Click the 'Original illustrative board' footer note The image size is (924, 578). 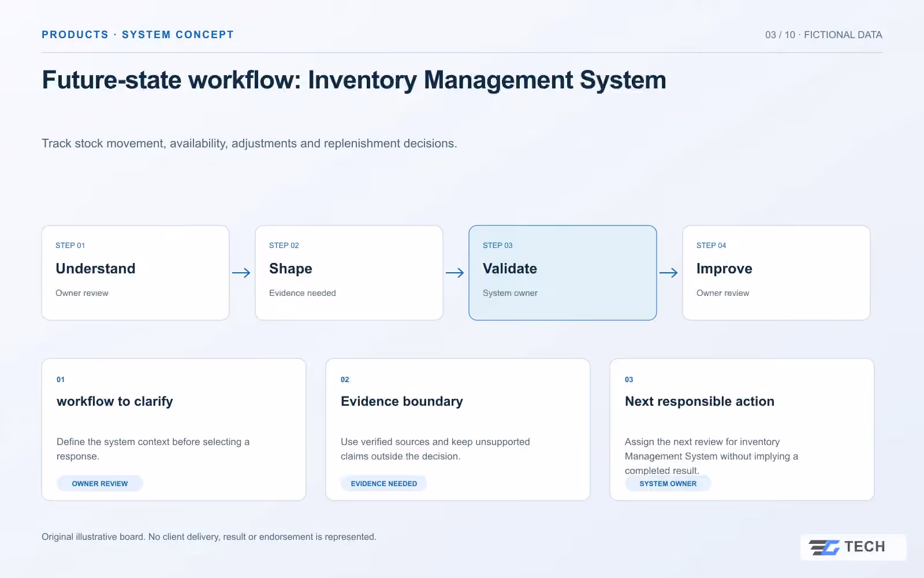point(209,537)
